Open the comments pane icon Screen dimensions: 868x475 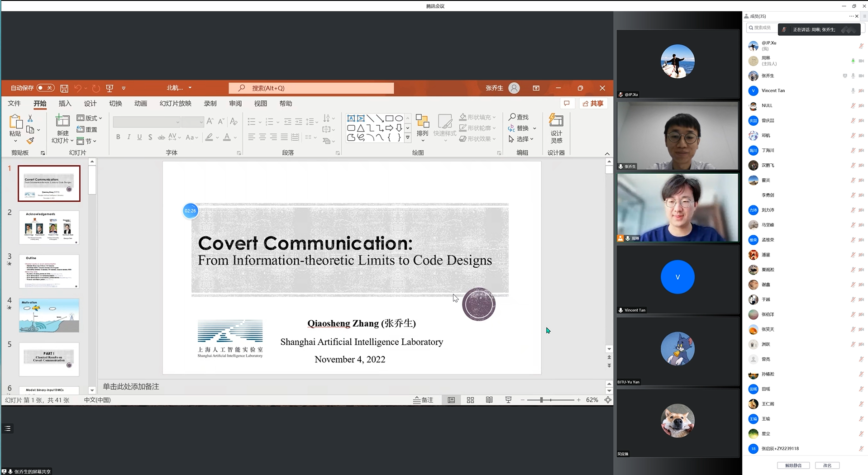[x=567, y=104]
